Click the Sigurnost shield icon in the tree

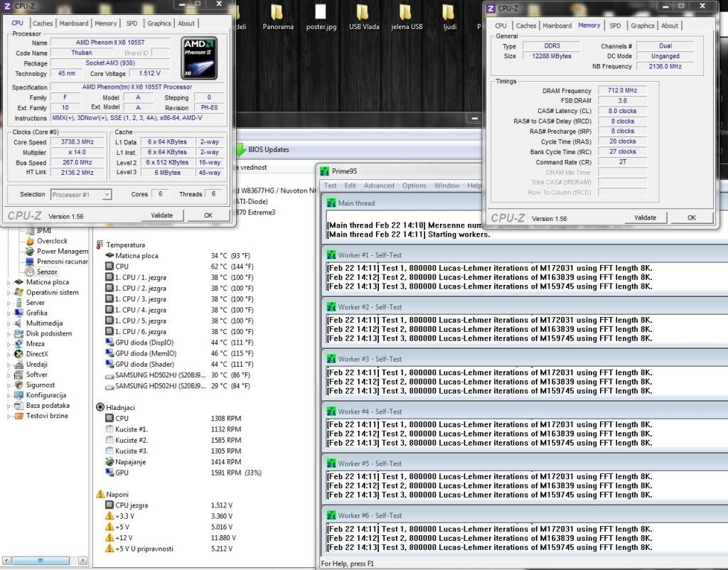(18, 385)
